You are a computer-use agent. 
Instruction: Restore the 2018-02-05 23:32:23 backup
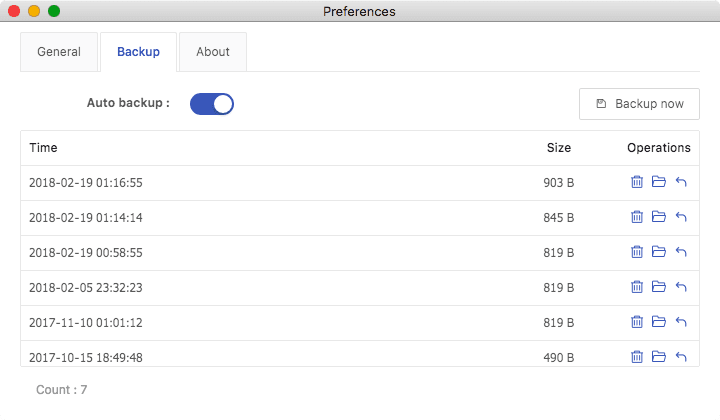pyautogui.click(x=681, y=287)
